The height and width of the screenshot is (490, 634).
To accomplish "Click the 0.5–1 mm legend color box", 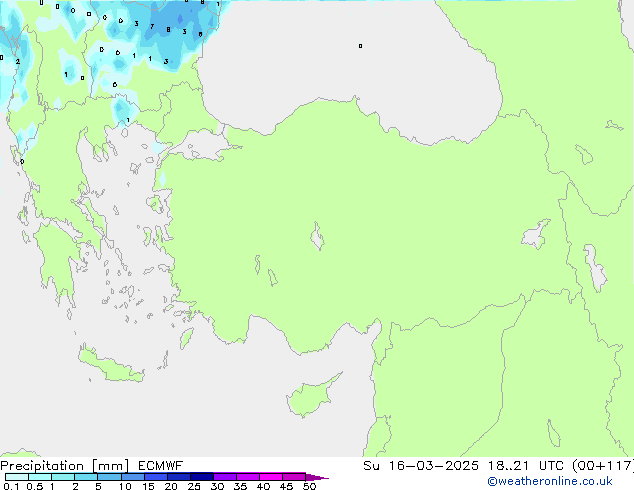I will pos(40,477).
